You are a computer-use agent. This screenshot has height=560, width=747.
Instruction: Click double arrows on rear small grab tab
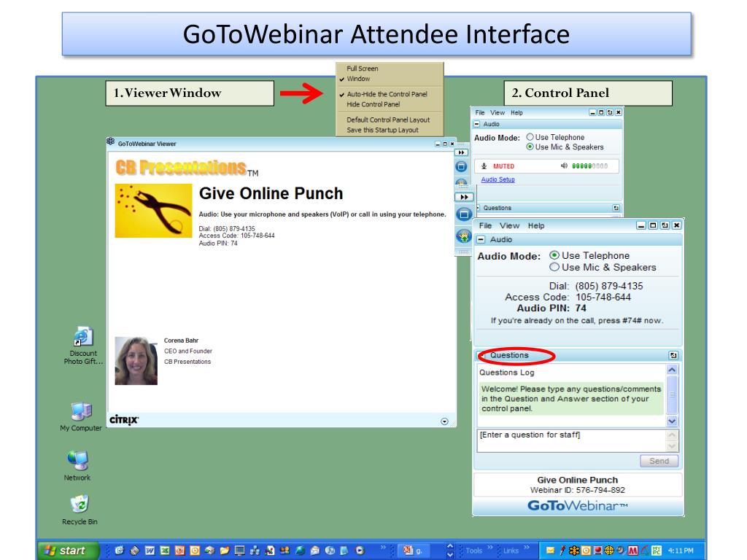pyautogui.click(x=461, y=152)
